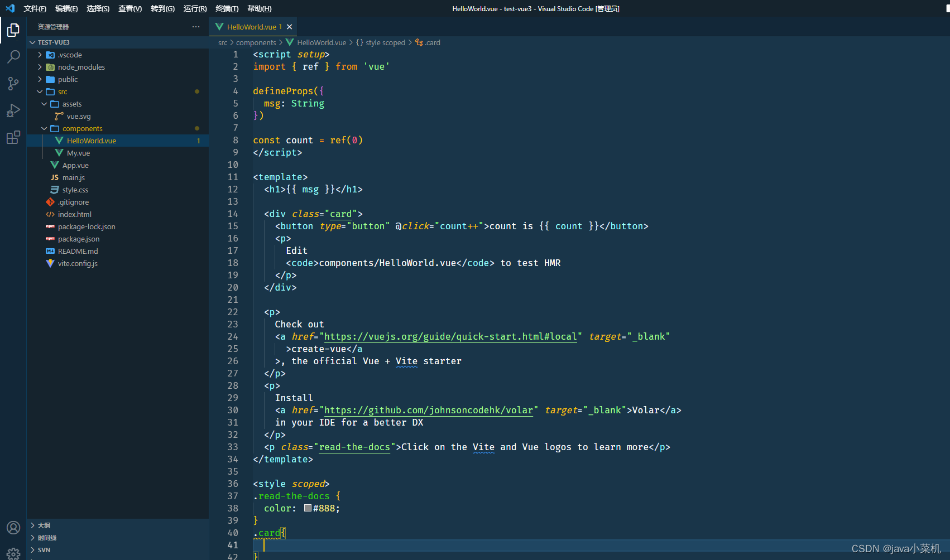950x560 pixels.
Task: Open Source Control view icon
Action: coord(13,83)
